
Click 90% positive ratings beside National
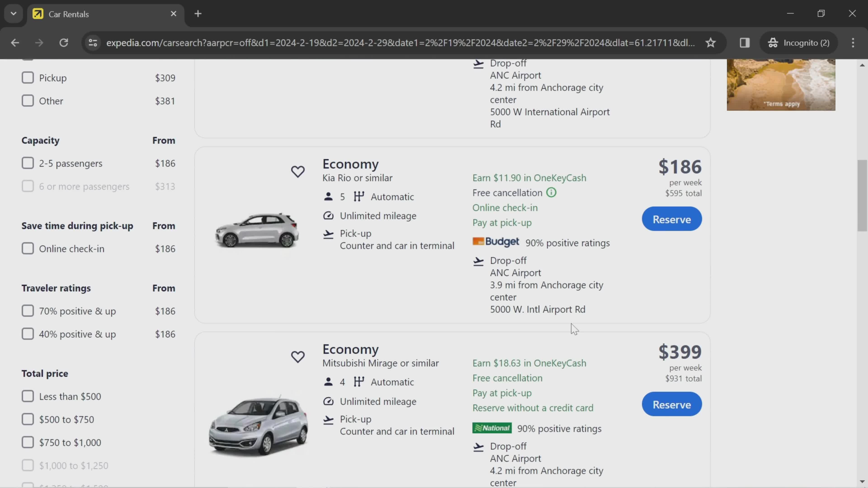click(x=559, y=428)
